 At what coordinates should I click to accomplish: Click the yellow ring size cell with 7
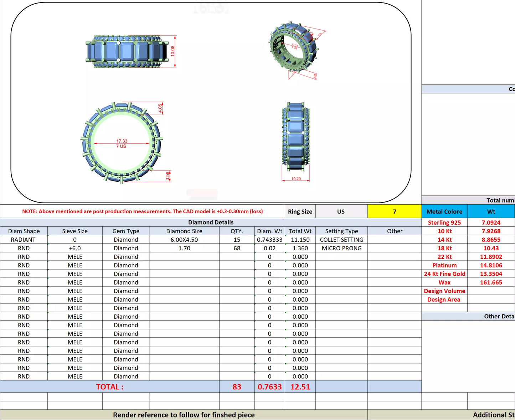coord(394,211)
